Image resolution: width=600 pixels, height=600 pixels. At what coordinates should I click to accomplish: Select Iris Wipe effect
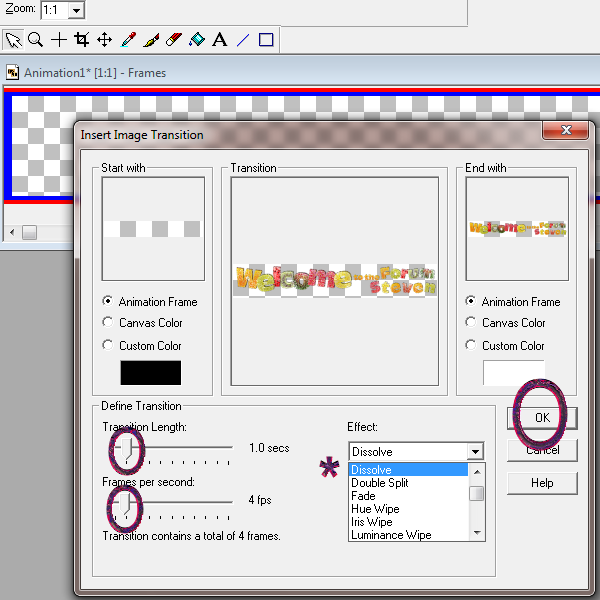[x=408, y=522]
